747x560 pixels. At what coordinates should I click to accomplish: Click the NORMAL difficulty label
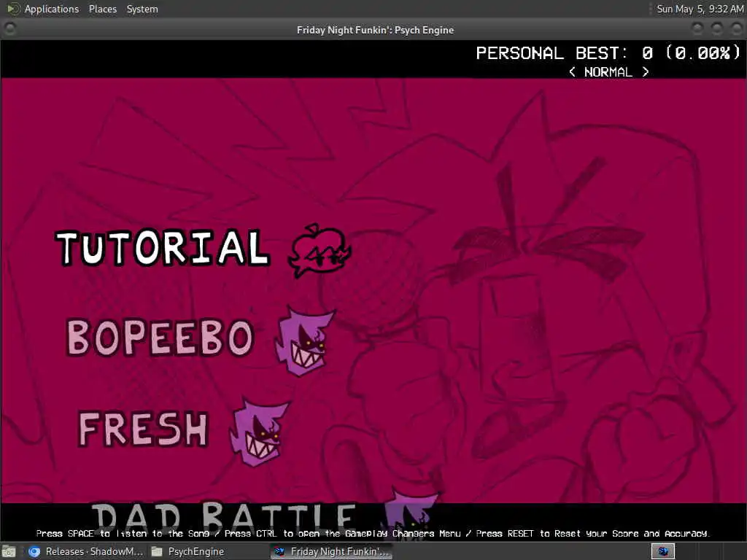pyautogui.click(x=608, y=72)
